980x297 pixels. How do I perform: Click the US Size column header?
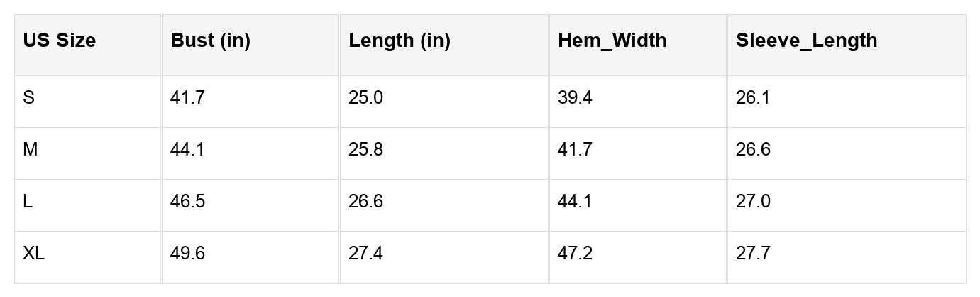click(x=60, y=40)
